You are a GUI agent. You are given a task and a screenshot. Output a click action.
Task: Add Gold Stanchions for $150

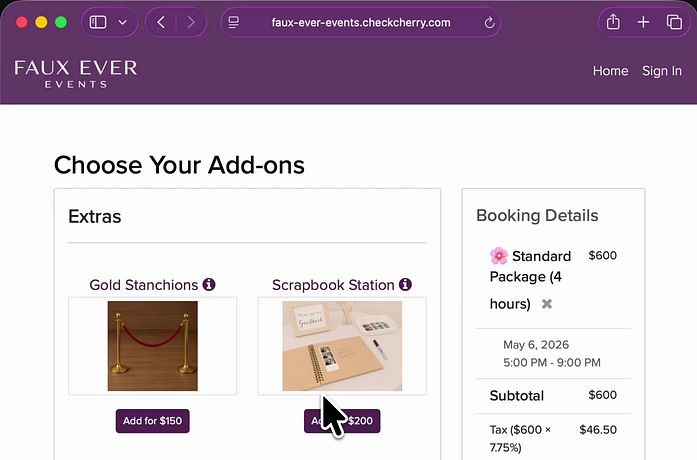pyautogui.click(x=152, y=421)
